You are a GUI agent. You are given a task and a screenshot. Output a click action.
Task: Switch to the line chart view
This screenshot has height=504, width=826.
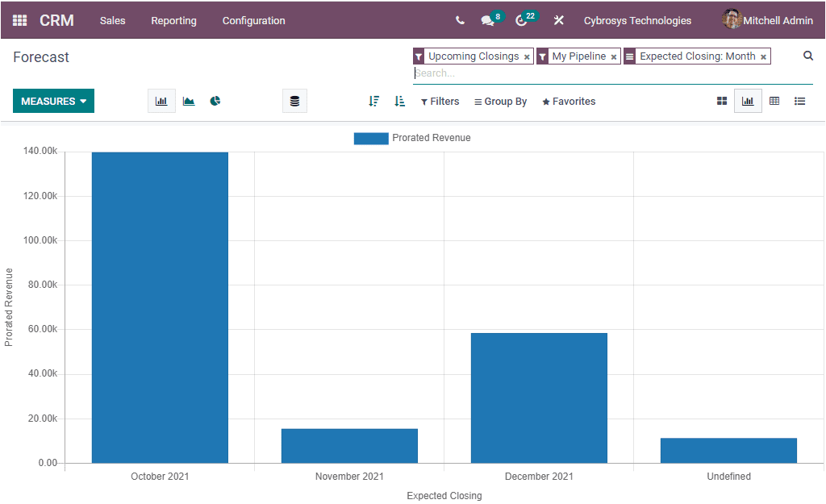point(188,100)
